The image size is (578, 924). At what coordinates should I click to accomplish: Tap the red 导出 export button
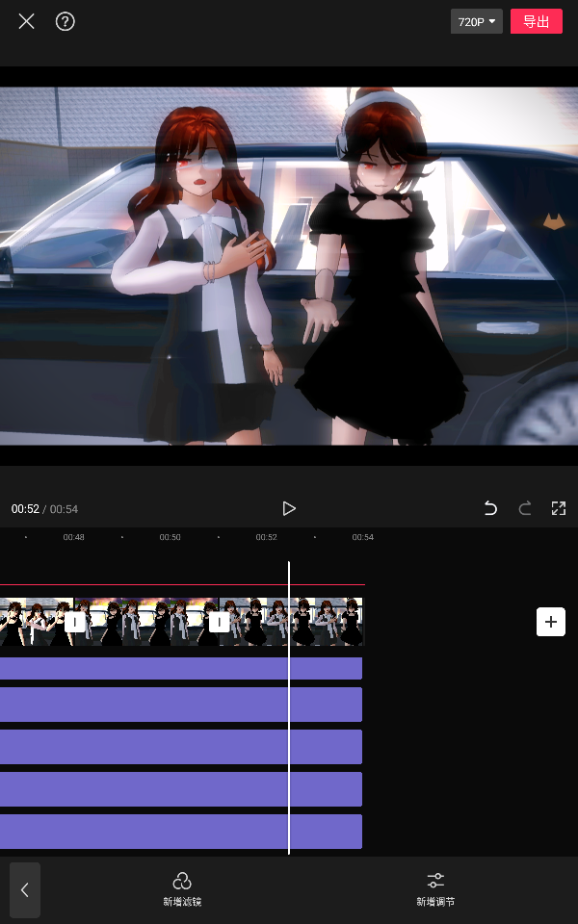tap(537, 22)
